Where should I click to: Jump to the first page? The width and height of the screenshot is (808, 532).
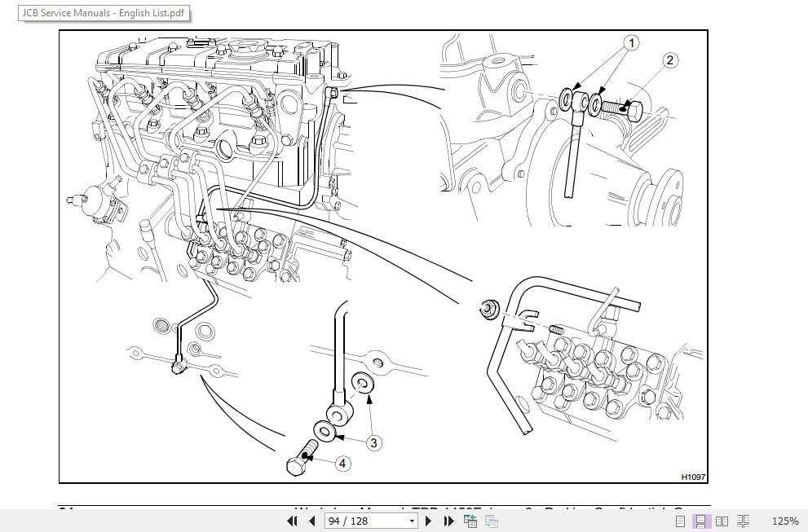coord(292,521)
